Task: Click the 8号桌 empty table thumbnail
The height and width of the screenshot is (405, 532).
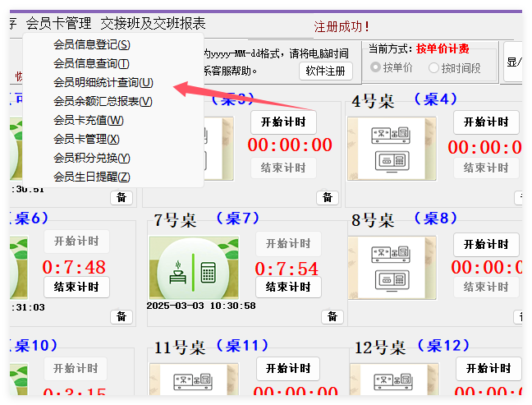Action: coord(392,268)
